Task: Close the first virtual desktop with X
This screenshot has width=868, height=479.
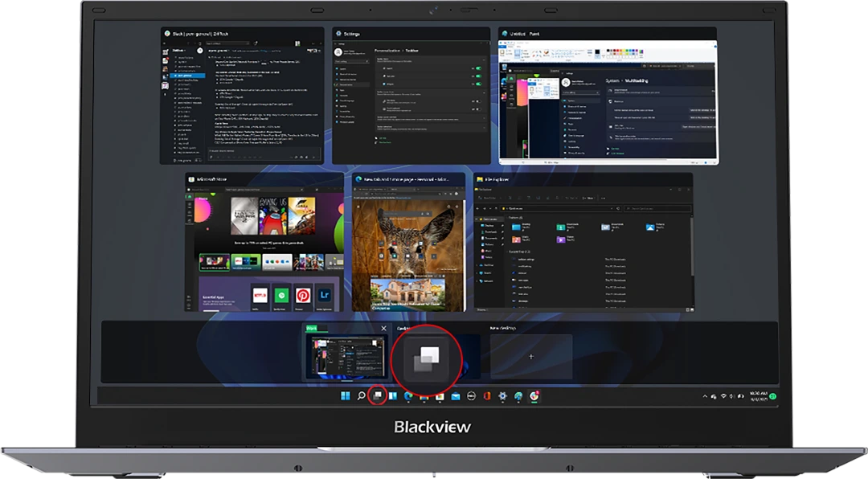Action: (383, 329)
